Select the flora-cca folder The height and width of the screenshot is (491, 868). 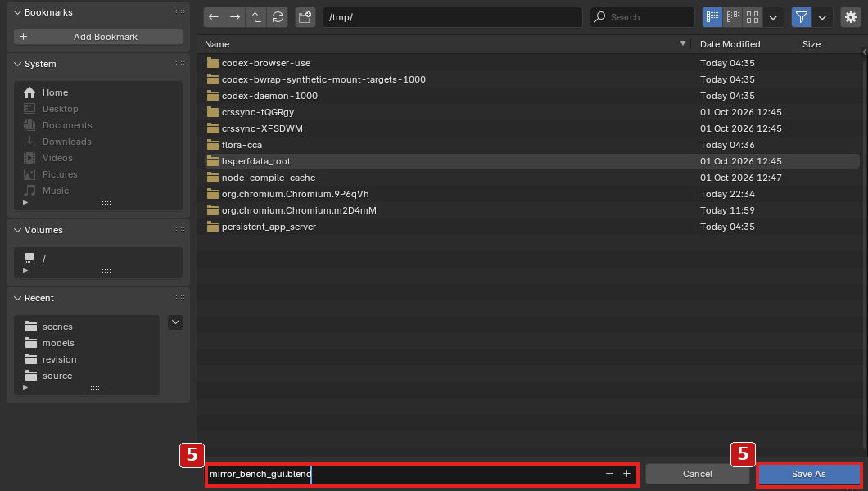pyautogui.click(x=531, y=145)
